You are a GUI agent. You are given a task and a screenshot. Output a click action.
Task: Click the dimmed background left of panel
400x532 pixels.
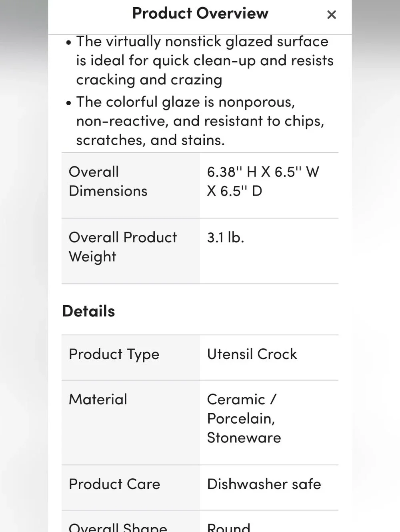(24, 266)
